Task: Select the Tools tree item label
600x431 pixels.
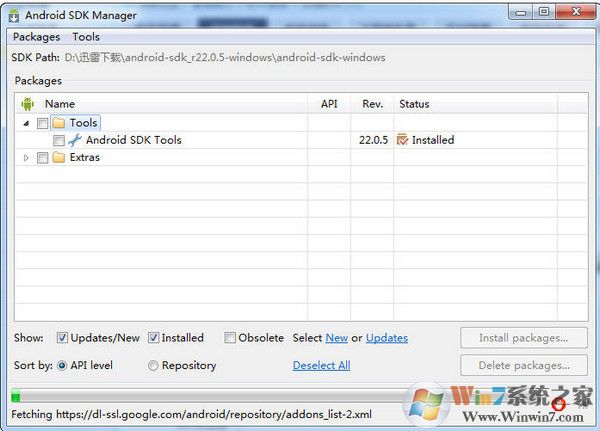Action: [83, 123]
